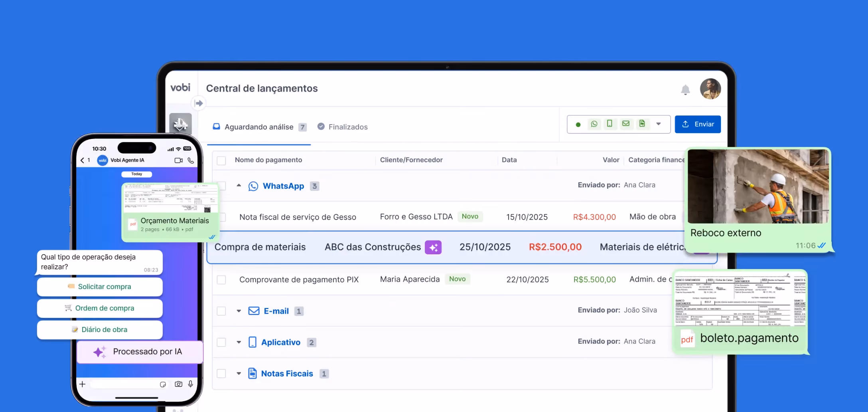Image resolution: width=868 pixels, height=412 pixels.
Task: Filter by e-mail source in the toolbar
Action: pyautogui.click(x=626, y=124)
